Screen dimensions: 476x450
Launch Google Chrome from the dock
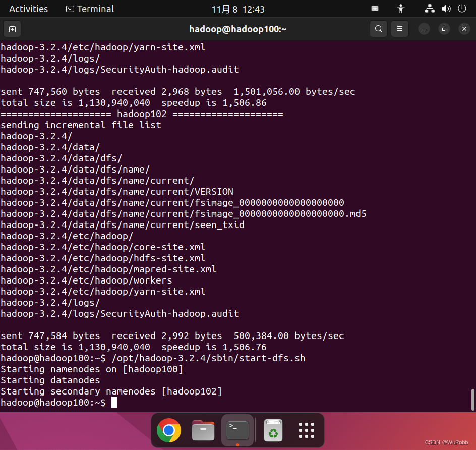click(x=169, y=430)
